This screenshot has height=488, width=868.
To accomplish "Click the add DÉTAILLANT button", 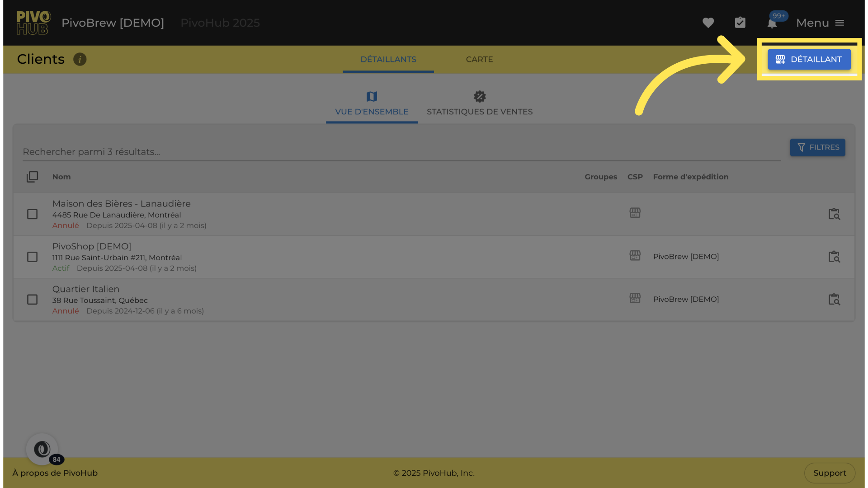I will click(x=809, y=59).
